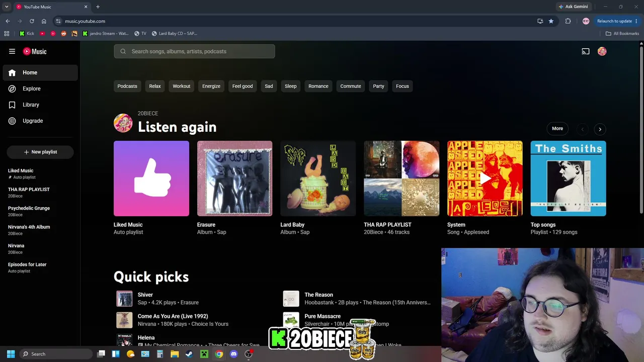This screenshot has width=644, height=362.
Task: Click the Appleseed artist link
Action: pyautogui.click(x=476, y=232)
